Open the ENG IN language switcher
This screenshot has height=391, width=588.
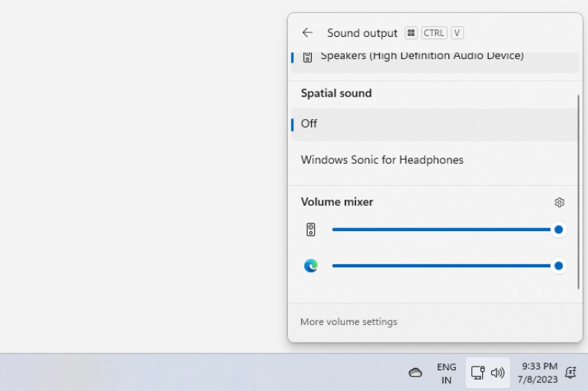446,373
